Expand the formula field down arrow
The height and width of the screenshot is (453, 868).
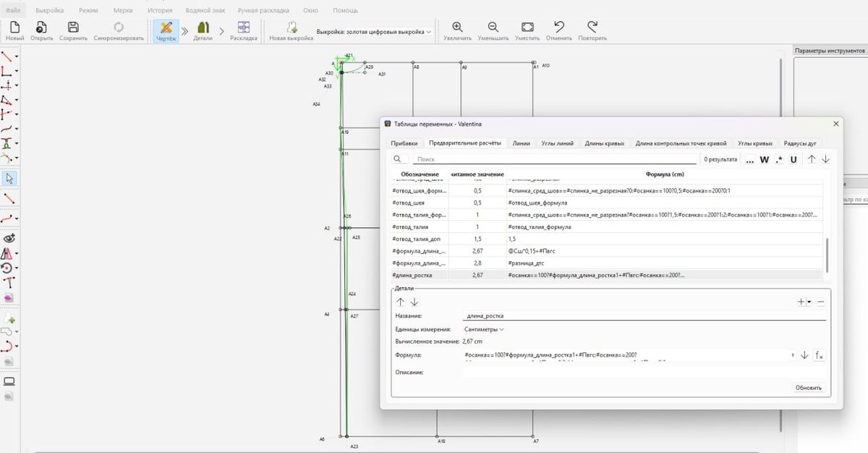click(804, 355)
